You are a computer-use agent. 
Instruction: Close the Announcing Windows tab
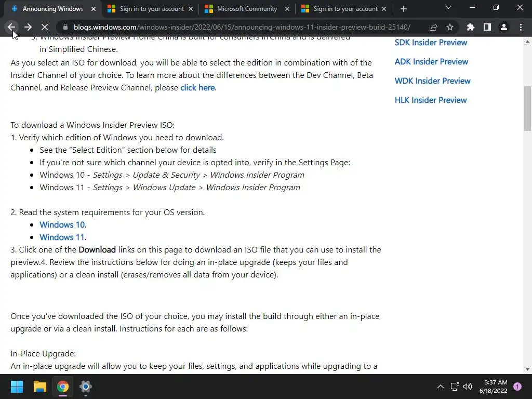click(x=94, y=9)
